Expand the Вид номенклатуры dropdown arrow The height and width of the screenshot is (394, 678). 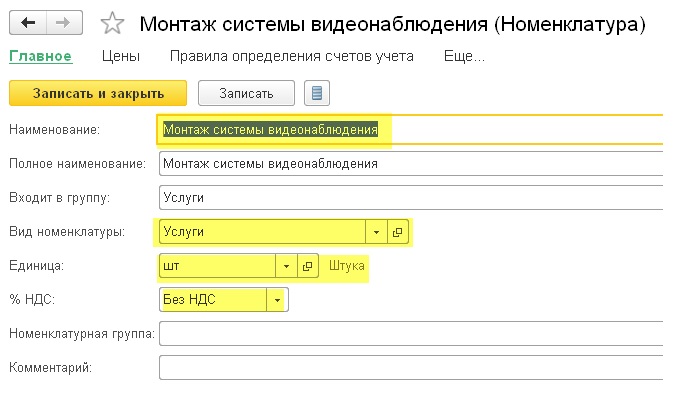click(x=376, y=232)
